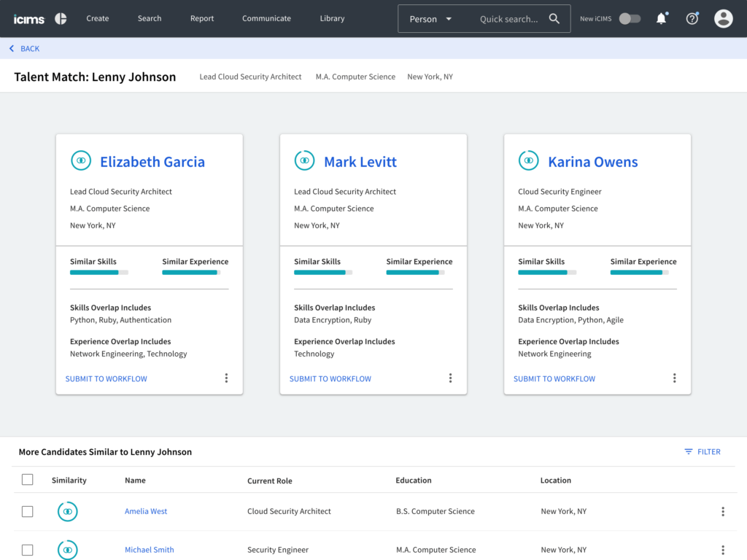Expand Michael Smith row's actions menu

723,550
